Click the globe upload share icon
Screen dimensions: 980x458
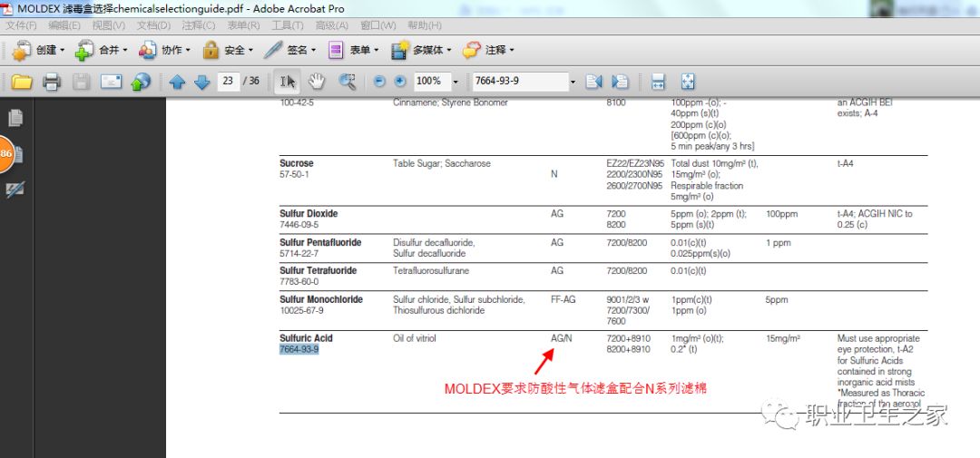coord(142,82)
